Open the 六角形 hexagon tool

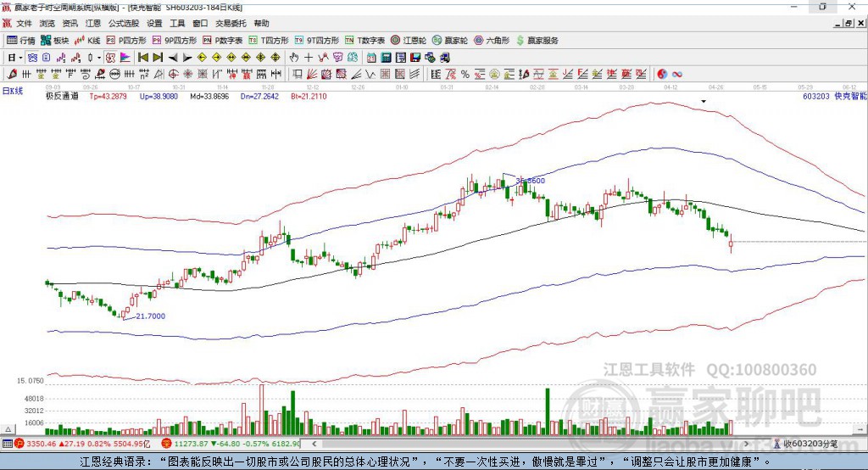click(492, 41)
